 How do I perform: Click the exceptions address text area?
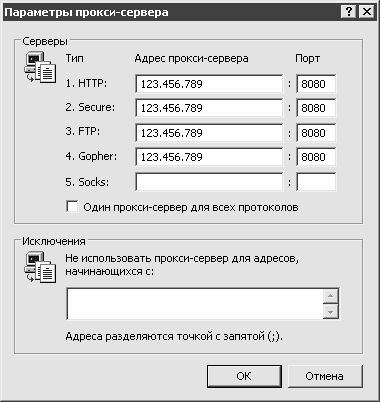[195, 304]
